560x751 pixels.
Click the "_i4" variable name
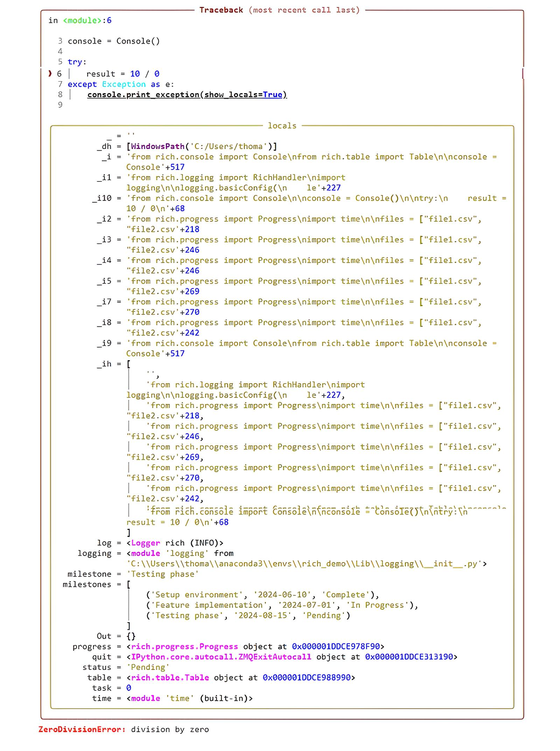[x=104, y=260]
